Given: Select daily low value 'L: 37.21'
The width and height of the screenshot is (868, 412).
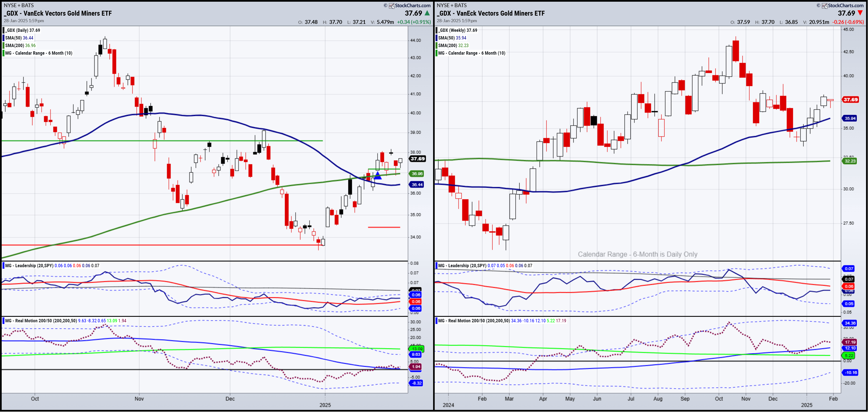Looking at the screenshot, I should click(356, 22).
